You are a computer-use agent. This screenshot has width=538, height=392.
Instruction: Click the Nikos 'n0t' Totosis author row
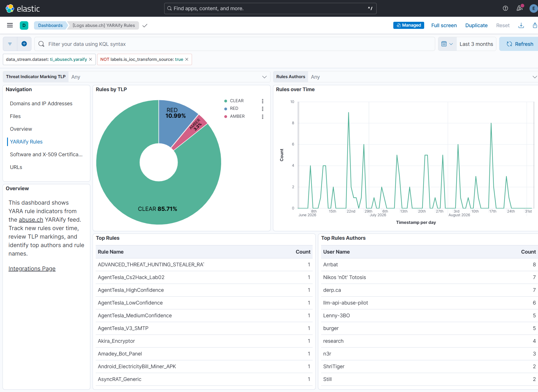point(430,277)
